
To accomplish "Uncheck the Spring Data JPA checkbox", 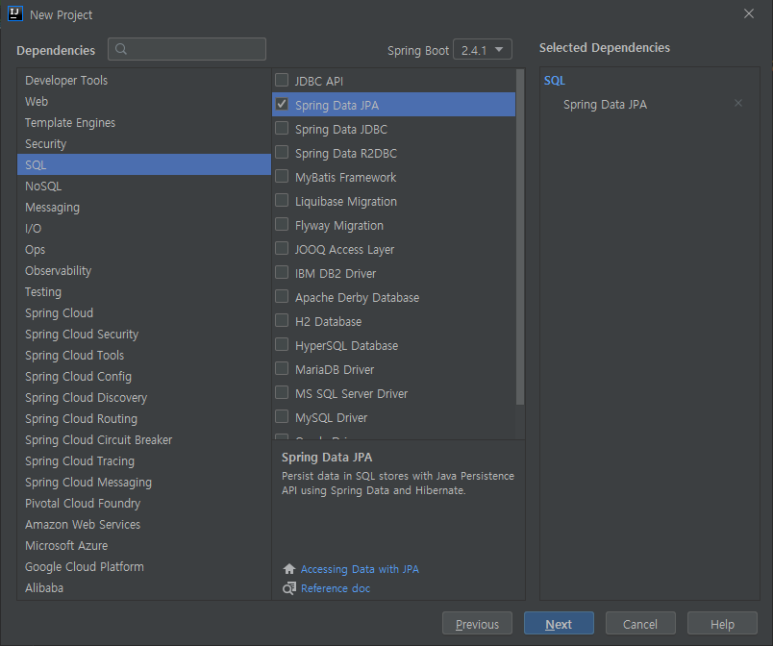I will pyautogui.click(x=281, y=104).
